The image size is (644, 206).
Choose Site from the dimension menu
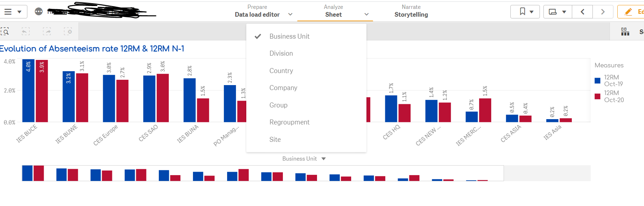[x=275, y=139]
